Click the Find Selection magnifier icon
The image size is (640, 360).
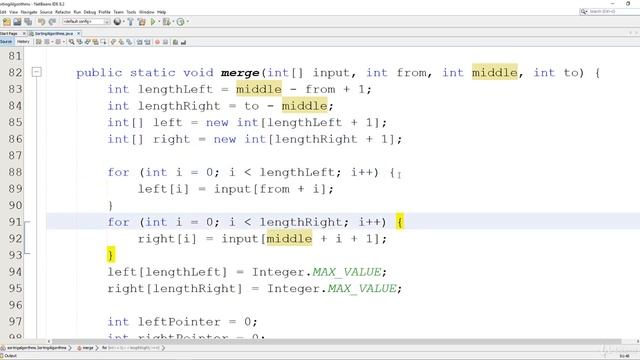pos(71,42)
